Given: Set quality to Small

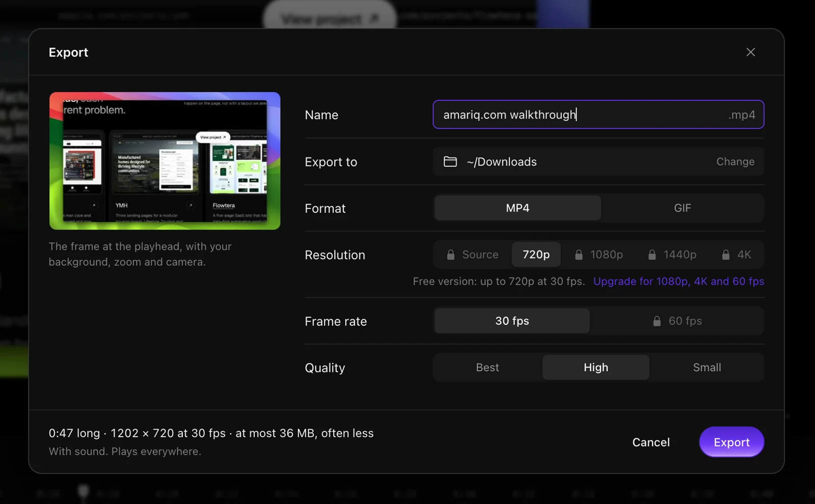Looking at the screenshot, I should click(707, 367).
